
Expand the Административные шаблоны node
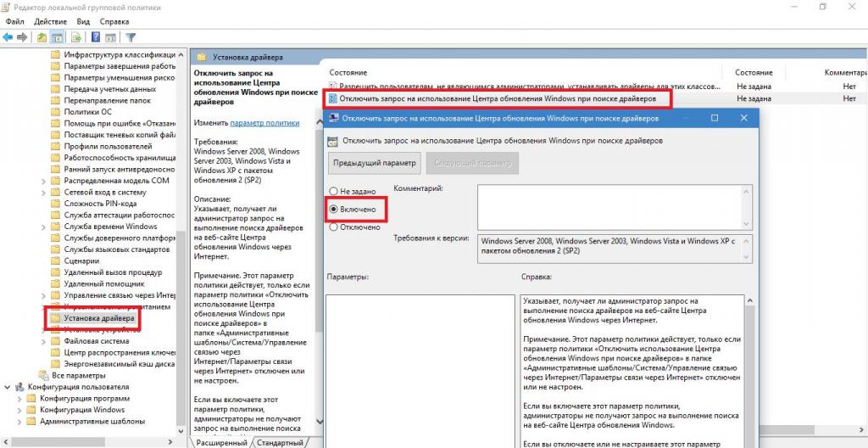(x=19, y=422)
